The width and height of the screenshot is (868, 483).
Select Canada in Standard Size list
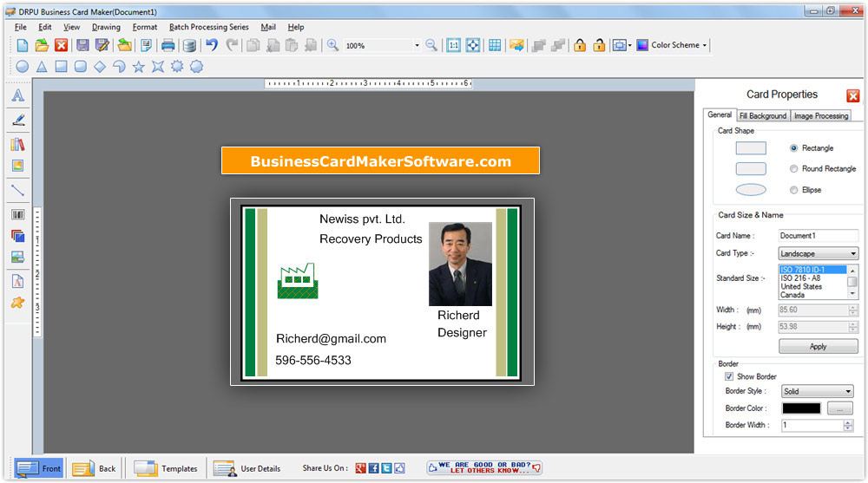(792, 295)
